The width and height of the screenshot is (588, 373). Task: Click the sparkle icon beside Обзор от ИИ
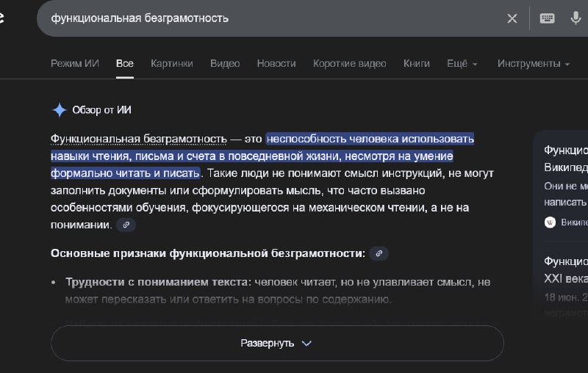60,110
